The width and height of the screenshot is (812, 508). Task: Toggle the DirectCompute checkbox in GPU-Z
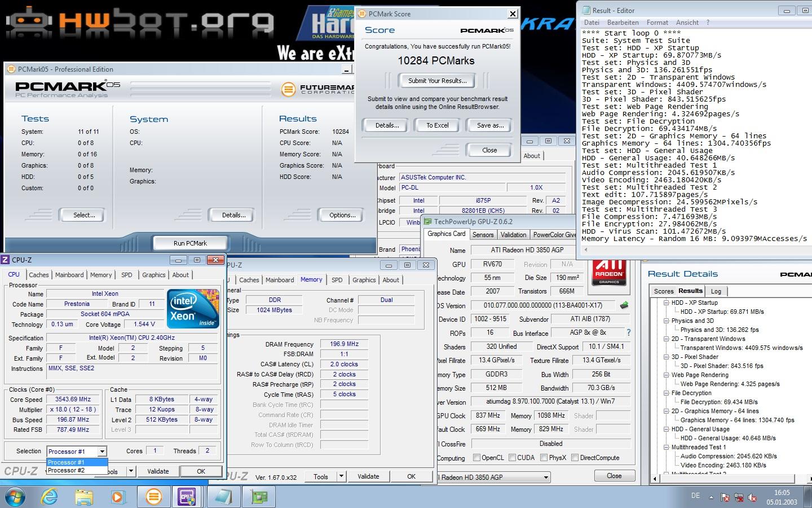(575, 458)
